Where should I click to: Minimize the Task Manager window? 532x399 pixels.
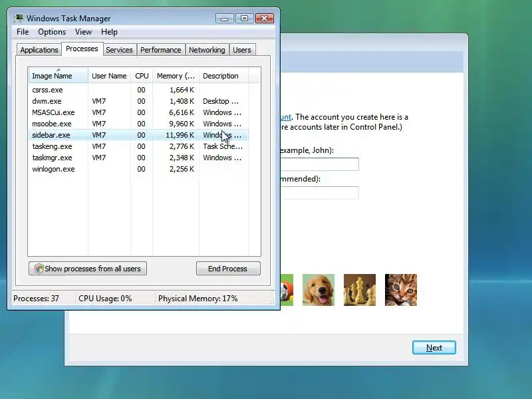tap(224, 19)
